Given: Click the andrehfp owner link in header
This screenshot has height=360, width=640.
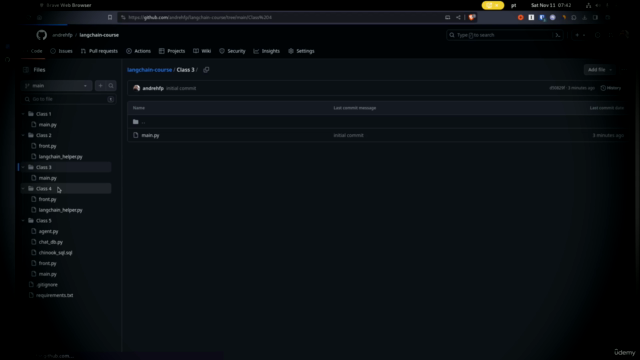Looking at the screenshot, I should coord(62,35).
